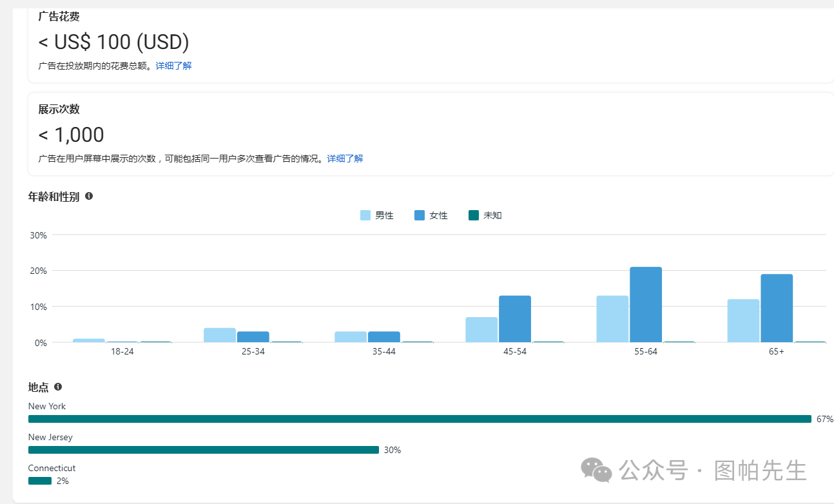This screenshot has height=504, width=834.
Task: Open 详细了解 link under 广告花费
Action: pyautogui.click(x=173, y=66)
